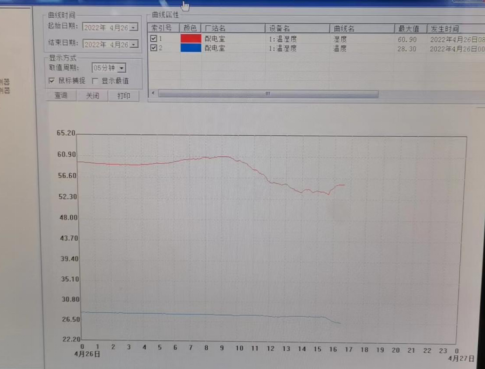
Task: Click the 打印 button
Action: pos(124,96)
